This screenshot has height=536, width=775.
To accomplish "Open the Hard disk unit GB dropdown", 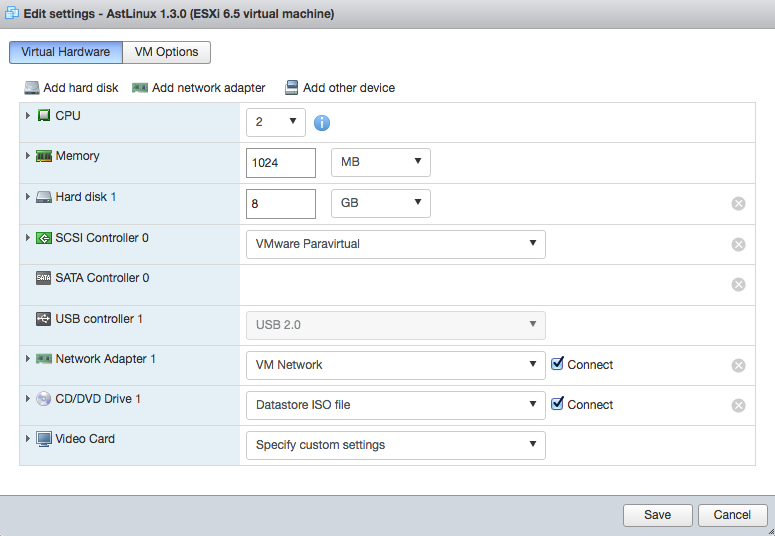I will pos(381,203).
